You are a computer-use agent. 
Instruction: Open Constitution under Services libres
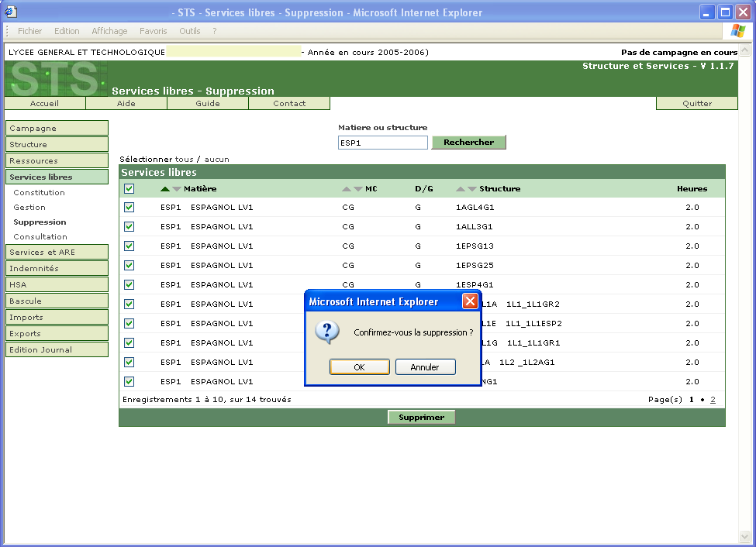click(x=39, y=192)
